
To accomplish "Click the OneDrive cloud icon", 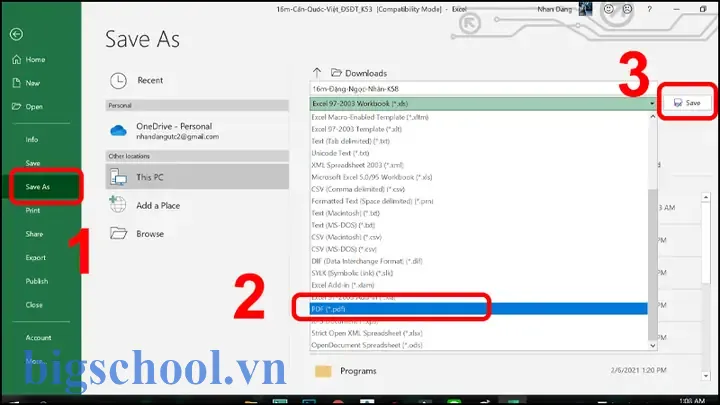I will [x=118, y=131].
